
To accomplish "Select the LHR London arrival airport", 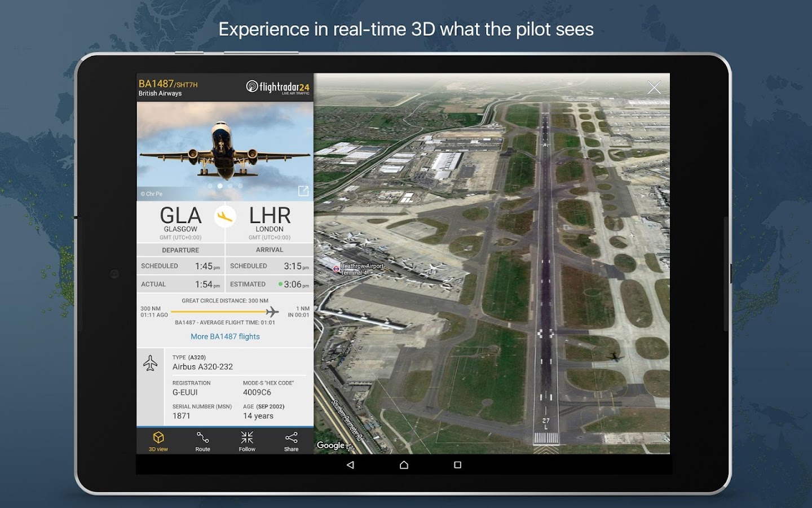I will pyautogui.click(x=270, y=222).
